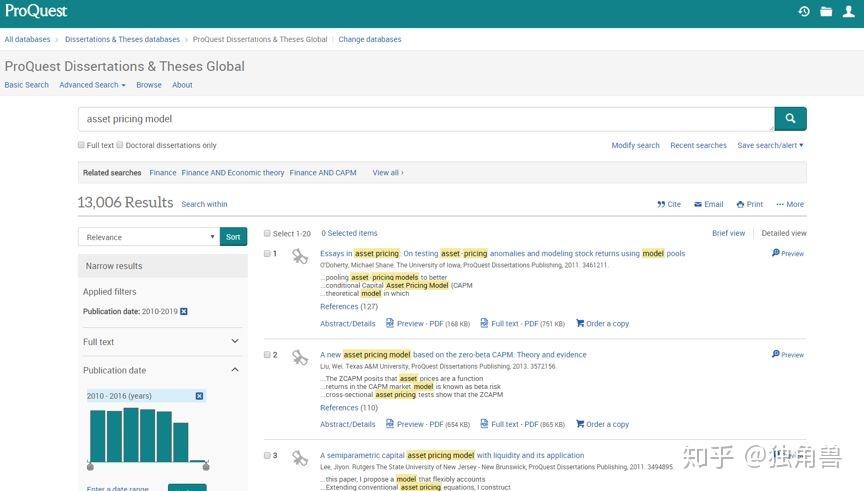The width and height of the screenshot is (864, 491).
Task: Open Preview for result 1
Action: coord(788,253)
